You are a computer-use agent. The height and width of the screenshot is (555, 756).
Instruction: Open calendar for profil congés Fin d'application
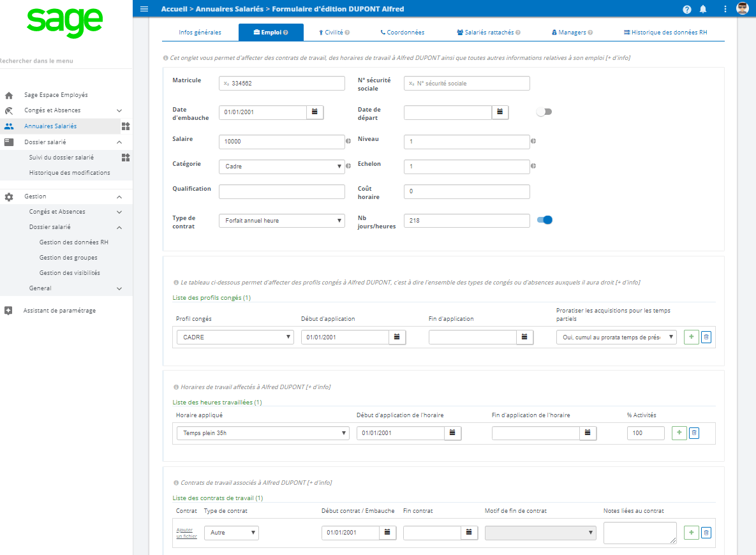click(524, 337)
